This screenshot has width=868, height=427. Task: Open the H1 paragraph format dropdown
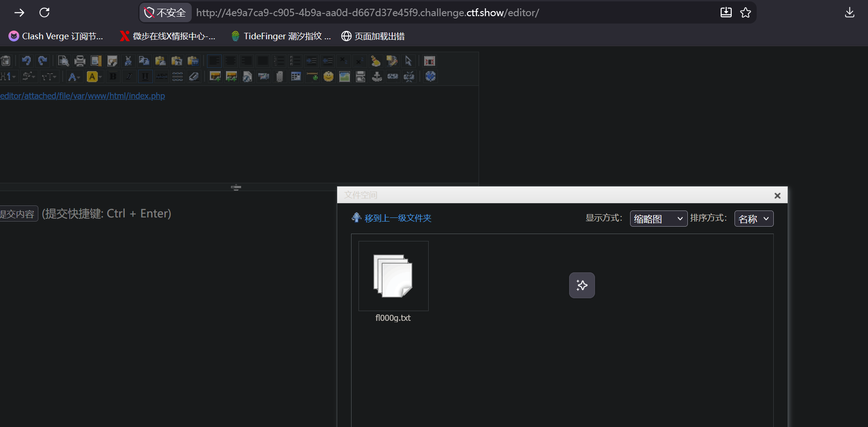coord(8,76)
